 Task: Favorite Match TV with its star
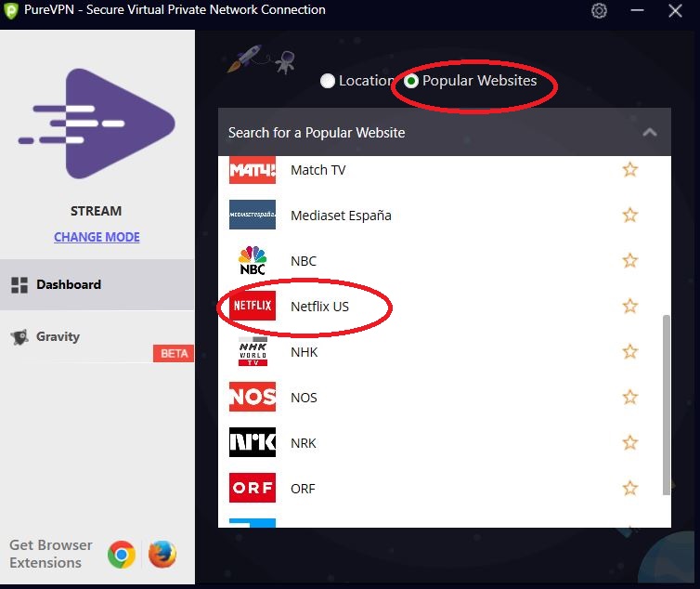tap(630, 170)
